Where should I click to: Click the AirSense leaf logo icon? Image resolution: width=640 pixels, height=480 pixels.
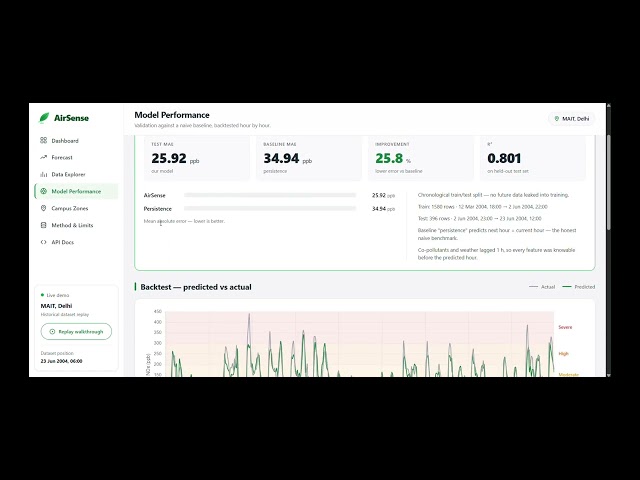tap(44, 118)
